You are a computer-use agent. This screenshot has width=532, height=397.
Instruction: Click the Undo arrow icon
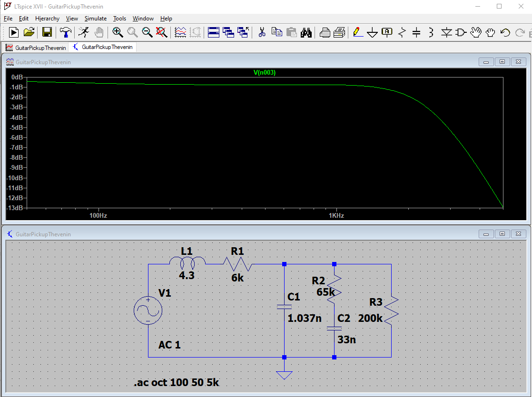(505, 32)
